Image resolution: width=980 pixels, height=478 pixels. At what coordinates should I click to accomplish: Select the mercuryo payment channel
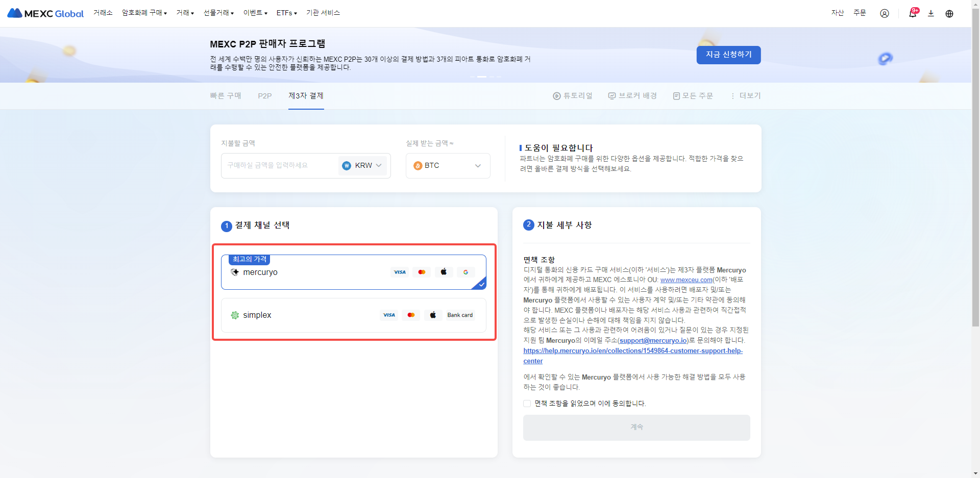(x=353, y=272)
